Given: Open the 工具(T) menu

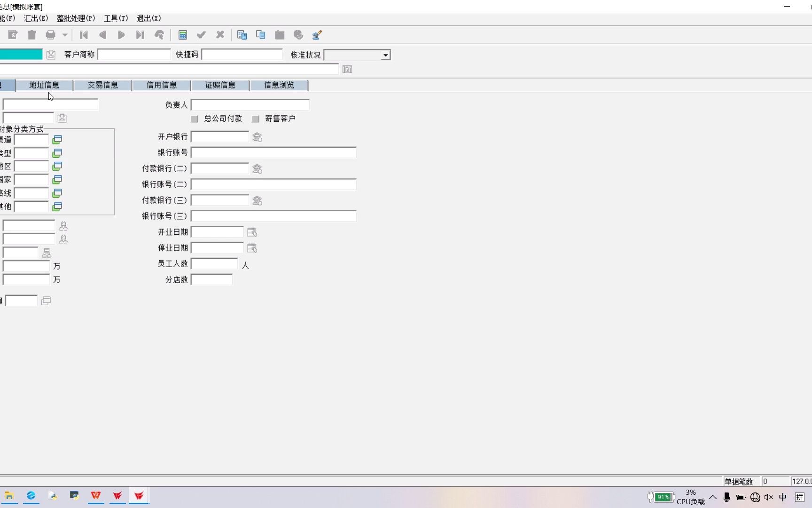Looking at the screenshot, I should [116, 18].
